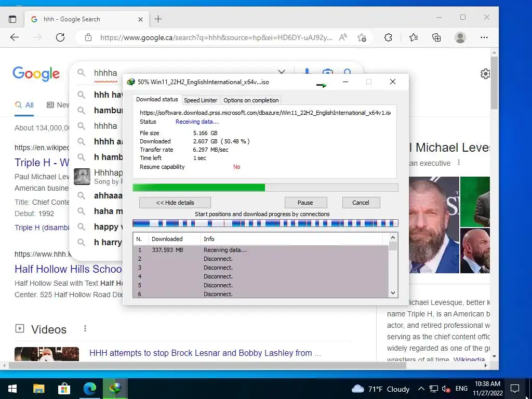Open the muted volume tray icon

[446, 389]
